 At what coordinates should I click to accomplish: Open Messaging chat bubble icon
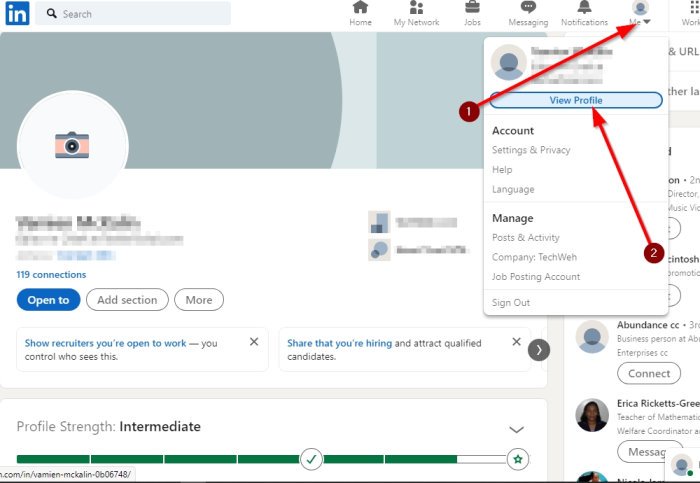pyautogui.click(x=528, y=8)
